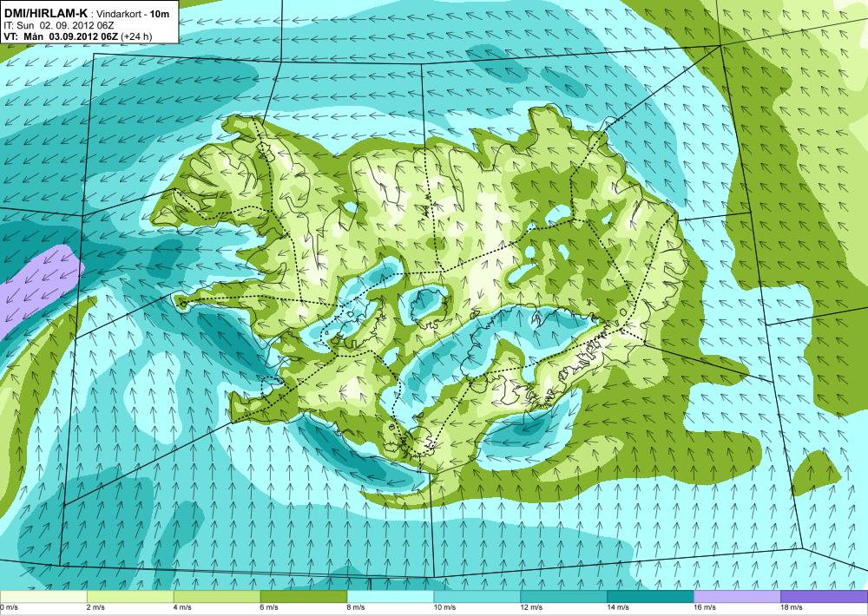The image size is (868, 616).
Task: Click the '4 m/s' legend label
Action: [x=182, y=607]
